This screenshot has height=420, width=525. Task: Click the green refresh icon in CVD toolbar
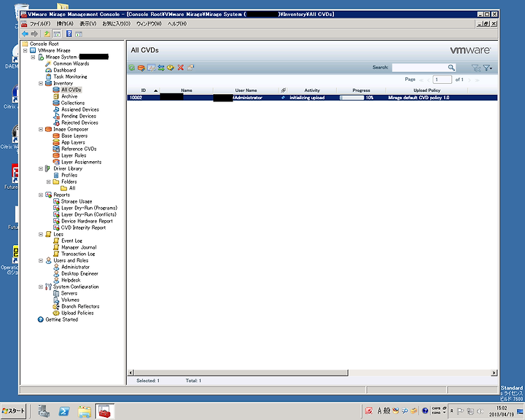131,68
